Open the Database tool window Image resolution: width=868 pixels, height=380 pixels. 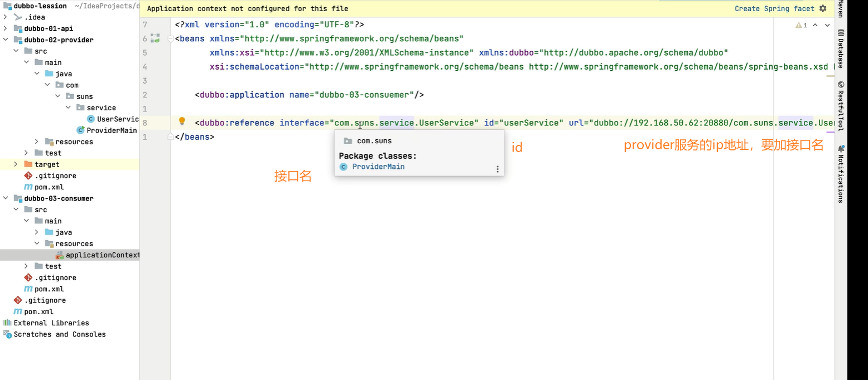click(841, 49)
